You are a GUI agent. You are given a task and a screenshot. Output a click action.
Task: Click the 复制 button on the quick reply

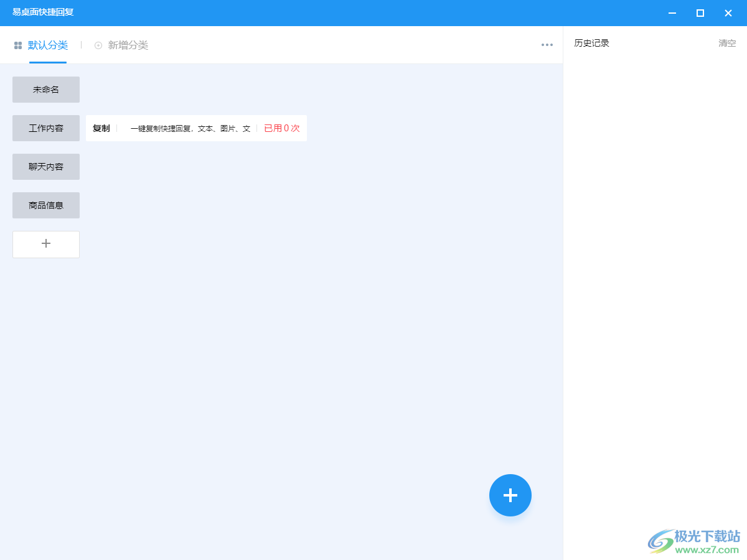click(101, 128)
